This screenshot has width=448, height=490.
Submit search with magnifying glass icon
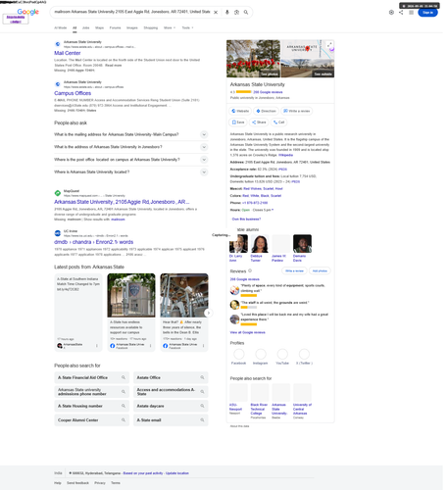[x=246, y=12]
